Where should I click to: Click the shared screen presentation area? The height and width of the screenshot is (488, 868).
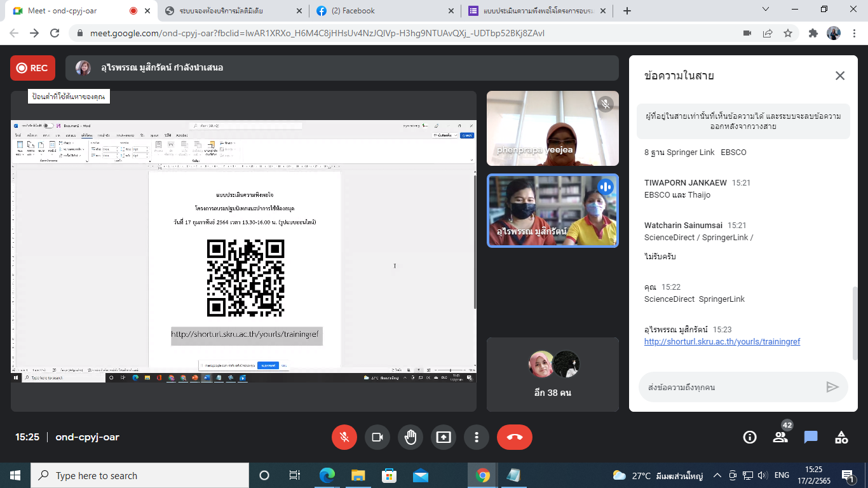coord(243,251)
